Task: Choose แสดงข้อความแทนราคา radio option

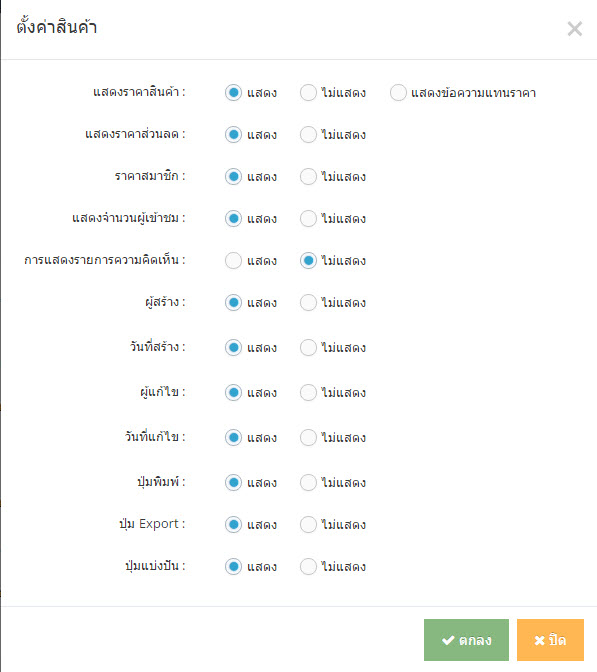Action: 398,93
